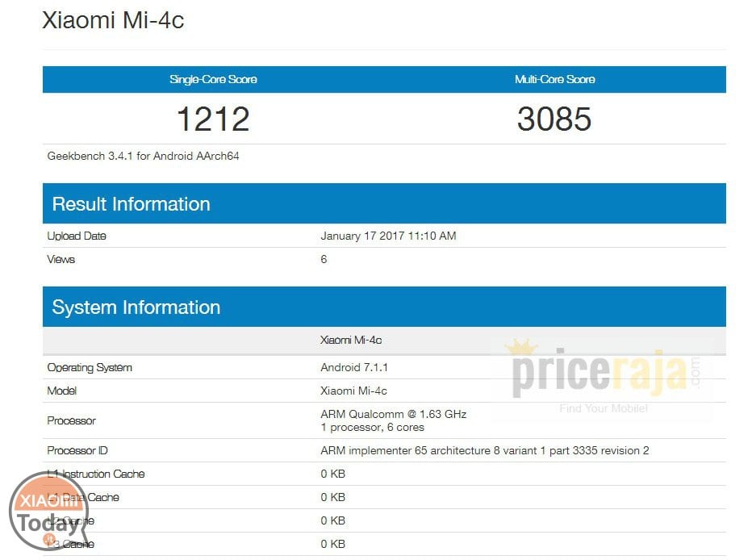
Task: Select 1 processor, 6 cores text
Action: pyautogui.click(x=372, y=427)
